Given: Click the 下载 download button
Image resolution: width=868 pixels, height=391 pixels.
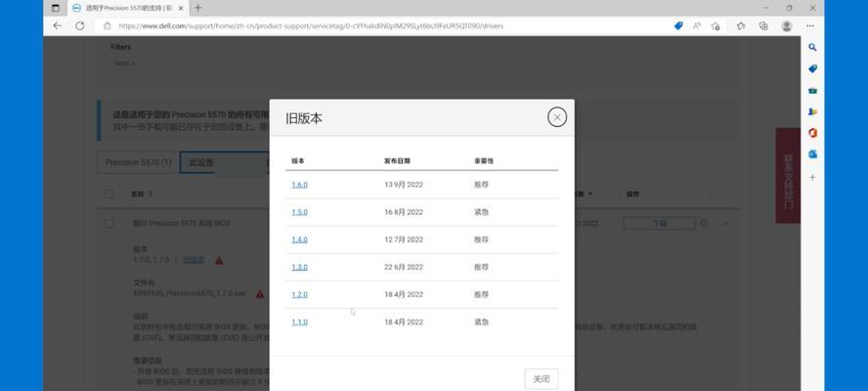Looking at the screenshot, I should tap(659, 223).
